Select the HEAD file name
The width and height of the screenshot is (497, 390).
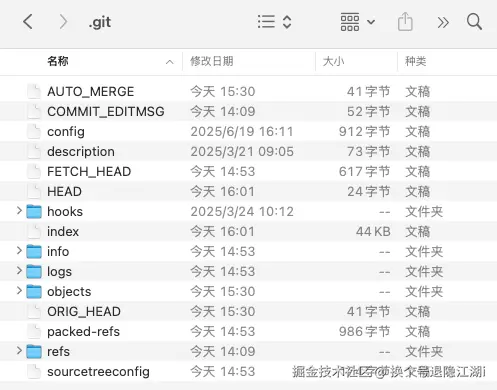pos(64,192)
